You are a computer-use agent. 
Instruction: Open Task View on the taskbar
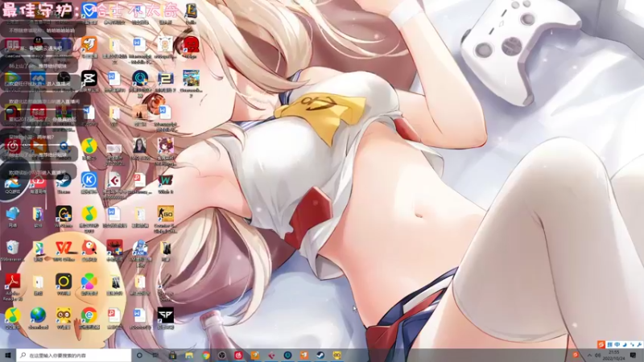coord(155,355)
